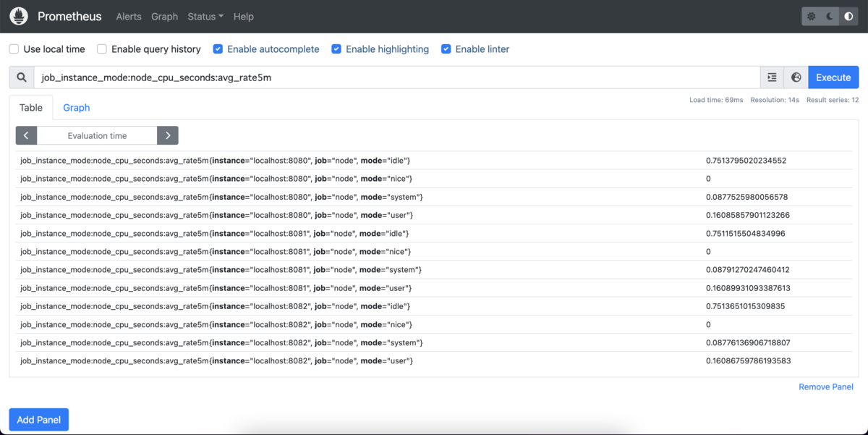Uncheck Enable highlighting
868x435 pixels.
click(x=336, y=49)
